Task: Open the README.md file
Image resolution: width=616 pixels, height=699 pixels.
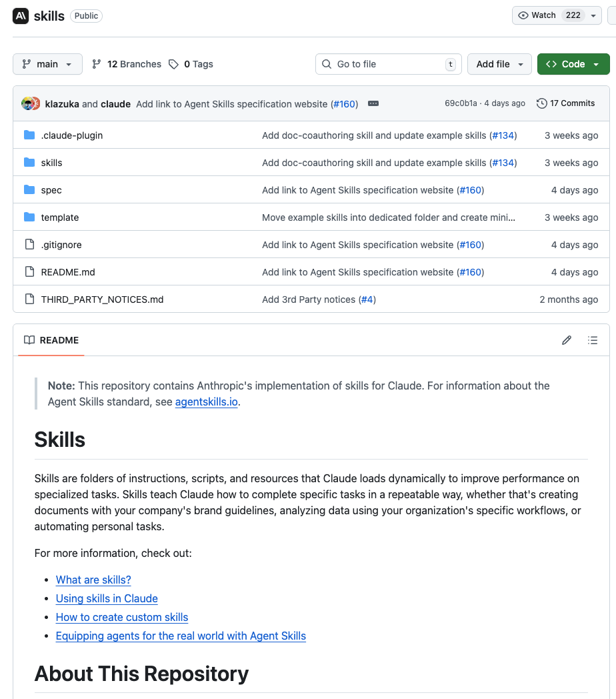Action: [68, 272]
